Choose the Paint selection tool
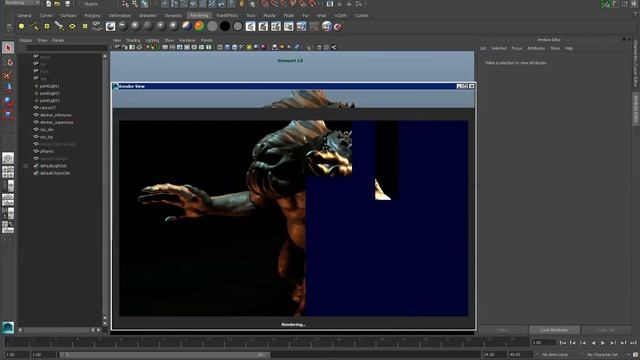This screenshot has width=640, height=360. click(8, 75)
